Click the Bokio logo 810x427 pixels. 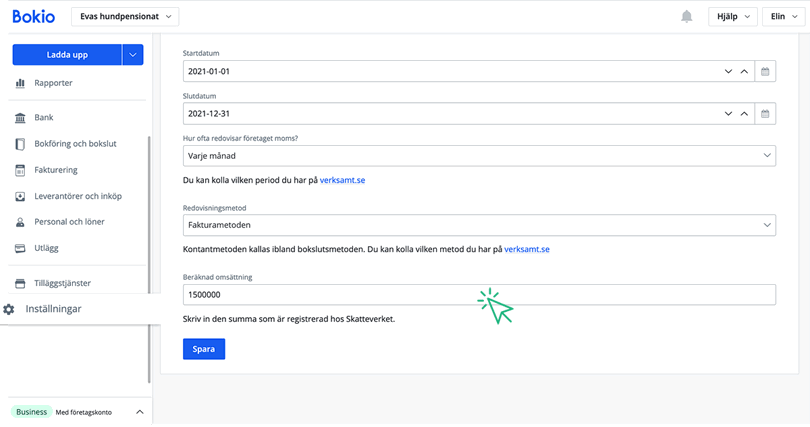33,17
